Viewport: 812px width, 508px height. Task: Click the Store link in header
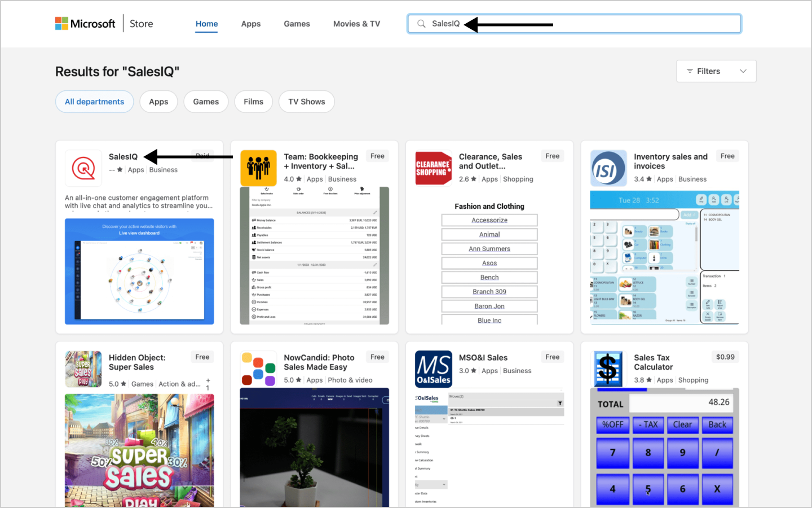[x=141, y=24]
